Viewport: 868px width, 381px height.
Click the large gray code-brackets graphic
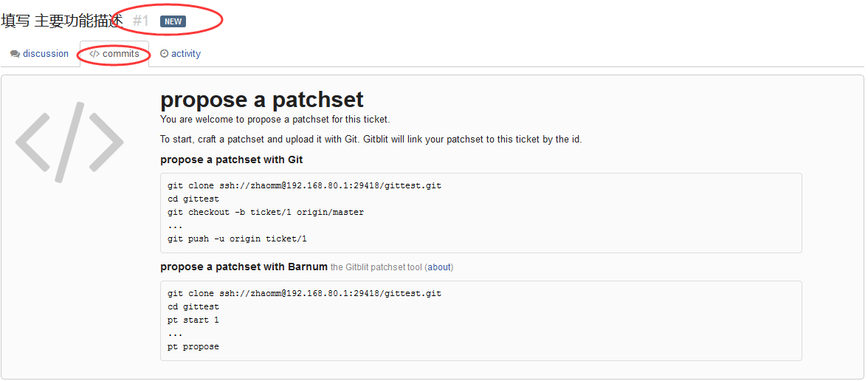coord(69,143)
